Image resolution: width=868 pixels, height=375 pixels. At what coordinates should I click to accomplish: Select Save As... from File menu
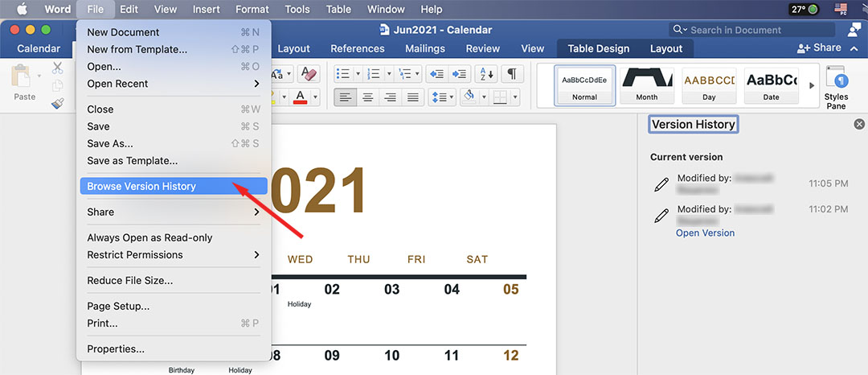point(174,143)
